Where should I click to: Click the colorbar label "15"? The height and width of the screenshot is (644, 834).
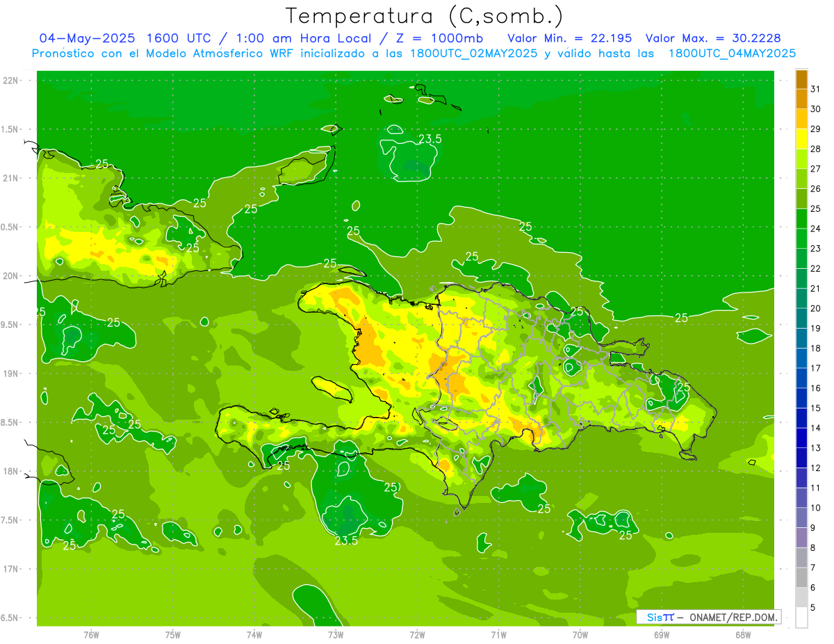click(x=816, y=408)
